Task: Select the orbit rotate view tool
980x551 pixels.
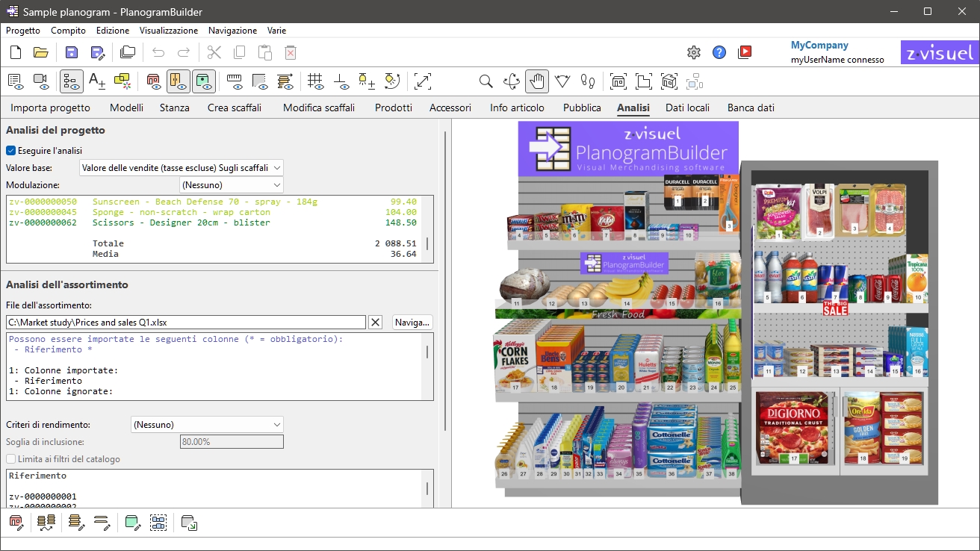Action: point(512,81)
